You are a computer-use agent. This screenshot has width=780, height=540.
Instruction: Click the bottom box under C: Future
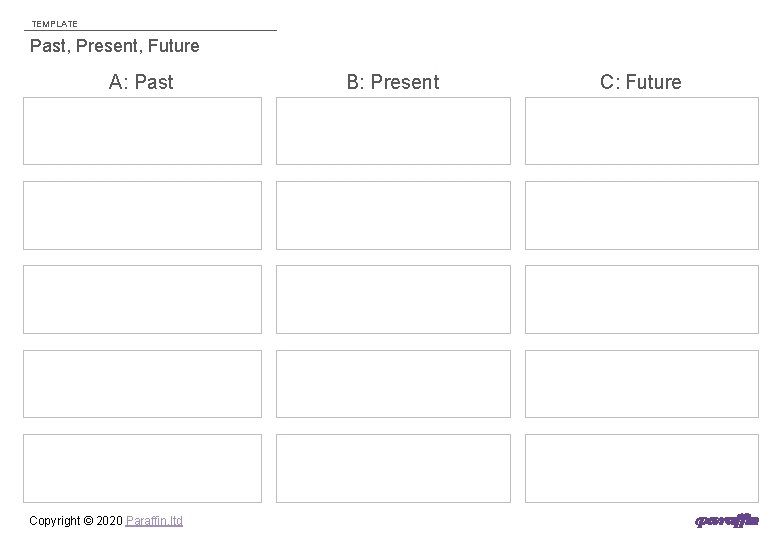tap(642, 468)
